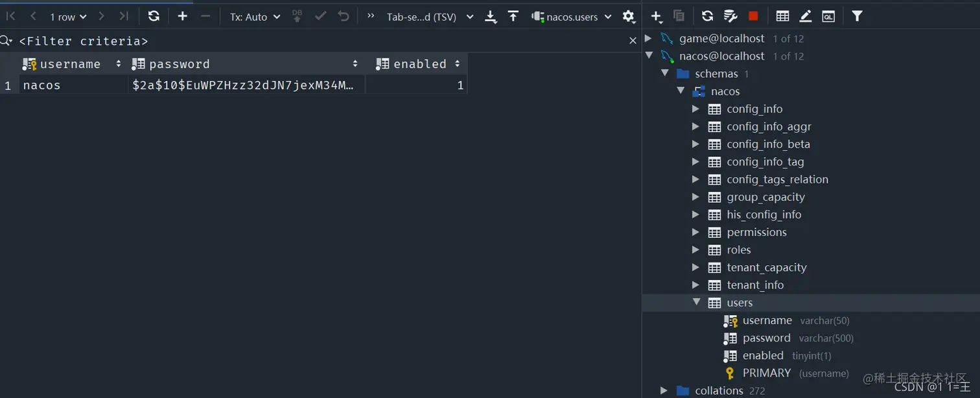Select the config_info_beta table in the tree
The image size is (980, 398).
pos(768,144)
